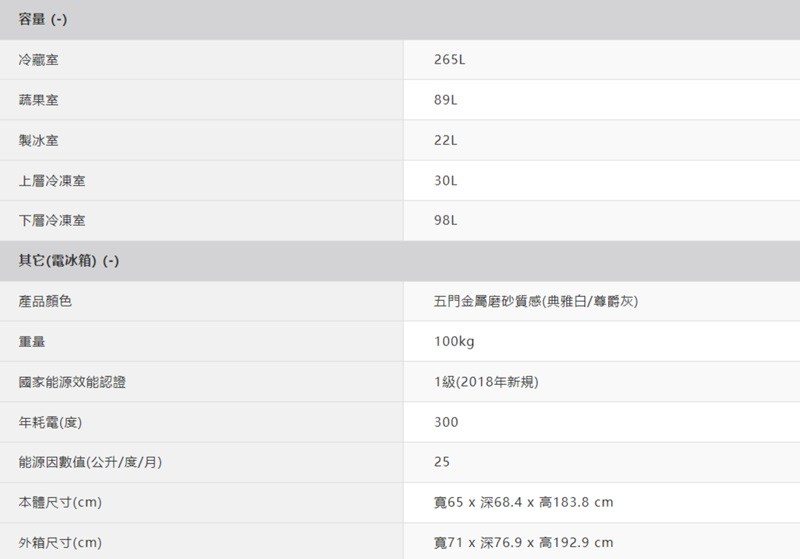The width and height of the screenshot is (800, 559).
Task: Select the 22L ice room value
Action: 446,140
